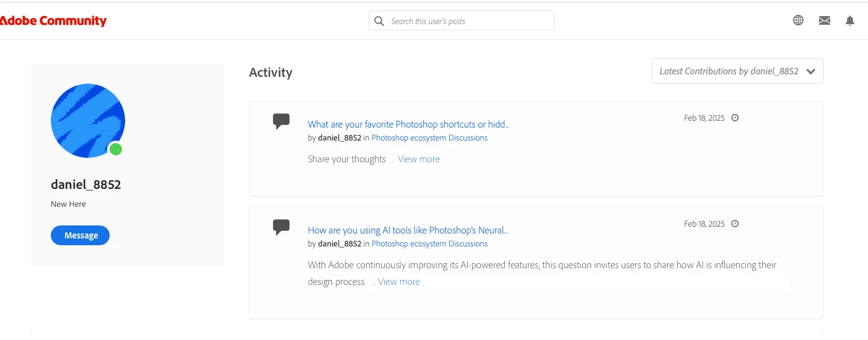Viewport: 868px width, 340px height.
Task: Click the green online status indicator
Action: [115, 149]
